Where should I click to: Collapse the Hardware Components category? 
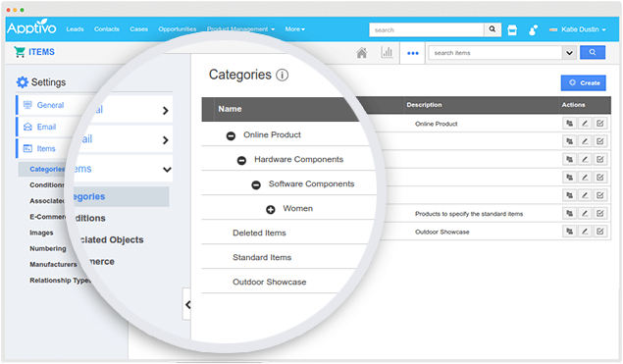(x=241, y=161)
